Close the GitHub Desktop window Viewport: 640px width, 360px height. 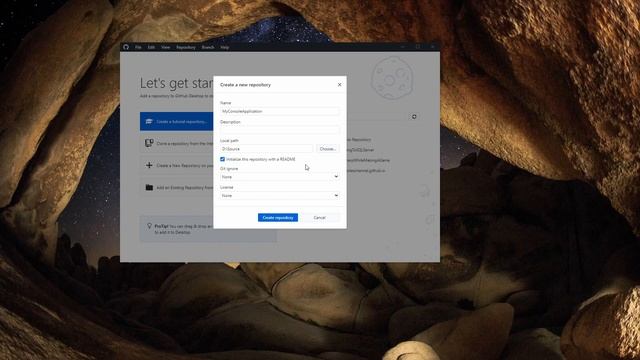(433, 47)
